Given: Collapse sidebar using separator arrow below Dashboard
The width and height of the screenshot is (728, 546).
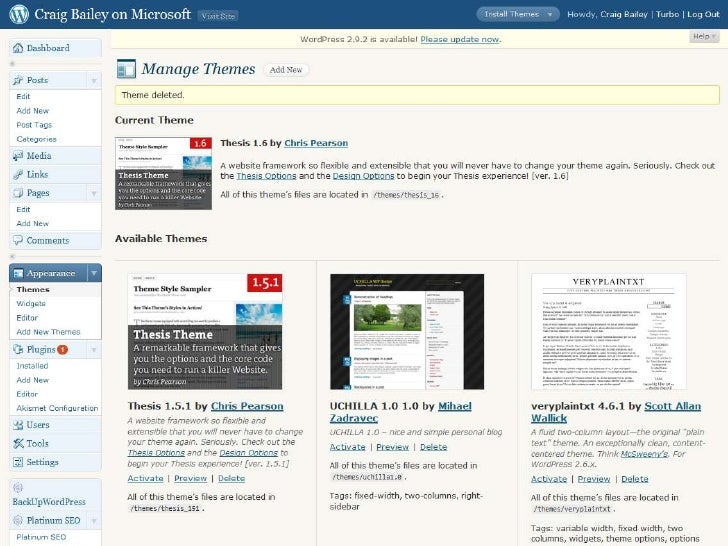Looking at the screenshot, I should pyautogui.click(x=12, y=63).
